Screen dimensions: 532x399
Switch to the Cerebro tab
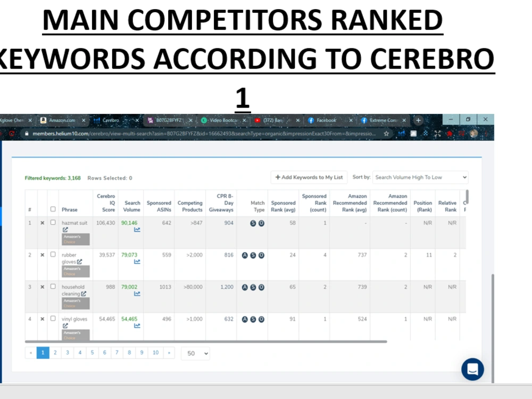coord(111,120)
